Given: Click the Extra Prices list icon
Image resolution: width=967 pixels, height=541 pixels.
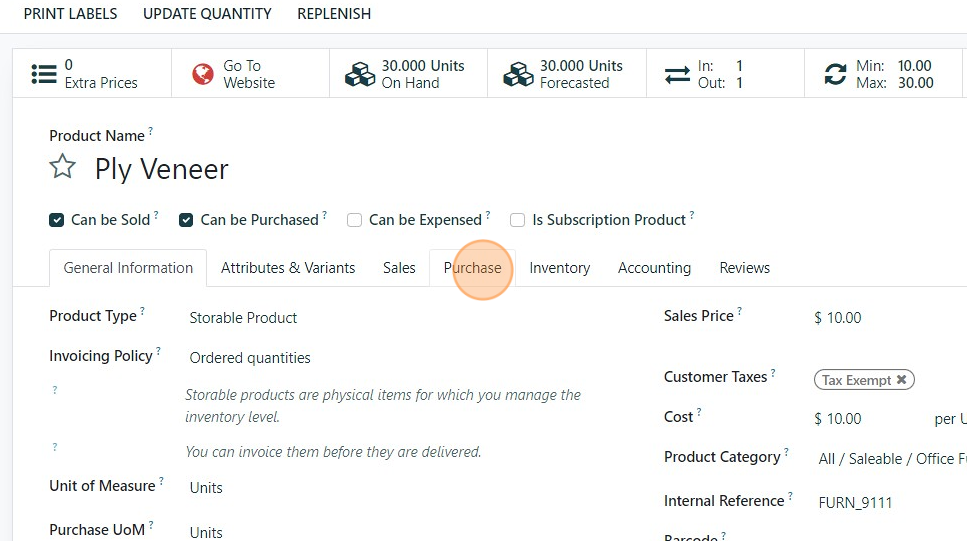Looking at the screenshot, I should click(x=43, y=74).
